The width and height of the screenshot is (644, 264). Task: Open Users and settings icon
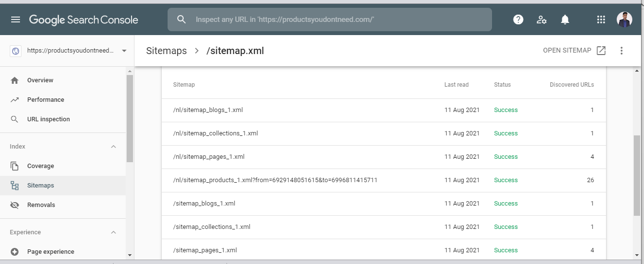click(541, 19)
